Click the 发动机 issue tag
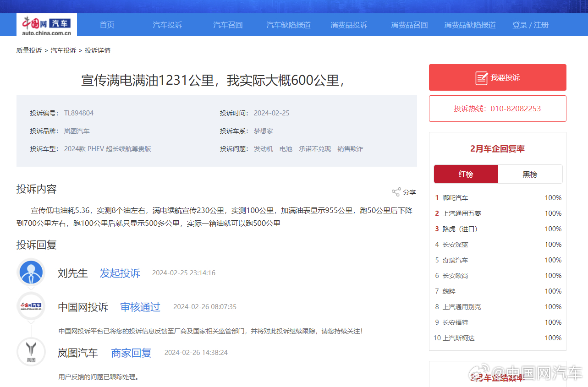Image resolution: width=588 pixels, height=387 pixels. pos(264,149)
